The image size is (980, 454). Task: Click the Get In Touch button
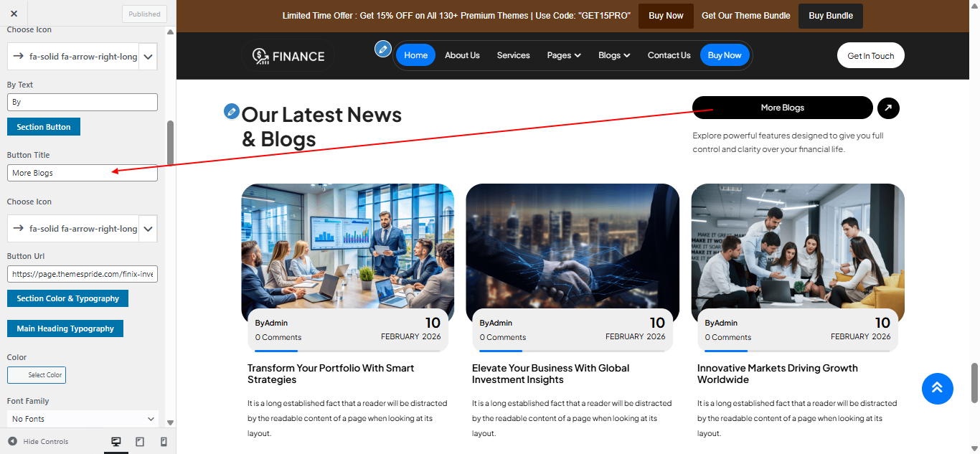(x=870, y=56)
